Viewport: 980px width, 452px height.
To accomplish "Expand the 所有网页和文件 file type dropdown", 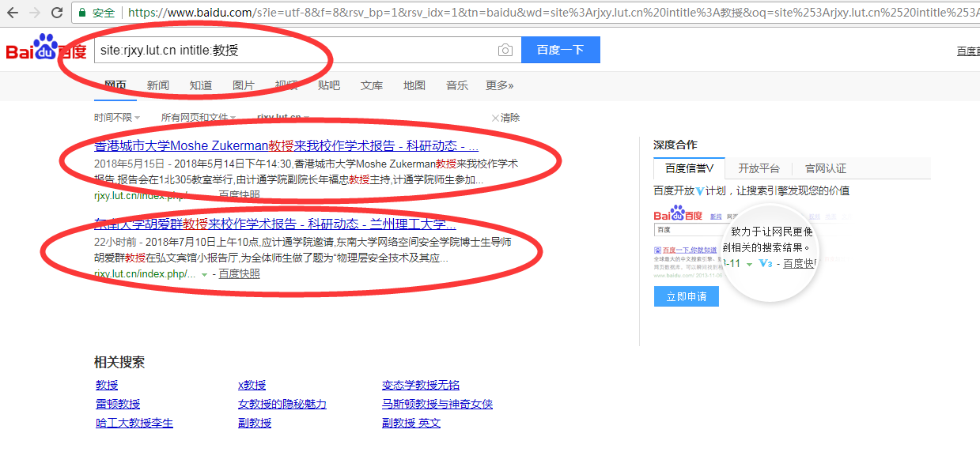I will [x=198, y=118].
